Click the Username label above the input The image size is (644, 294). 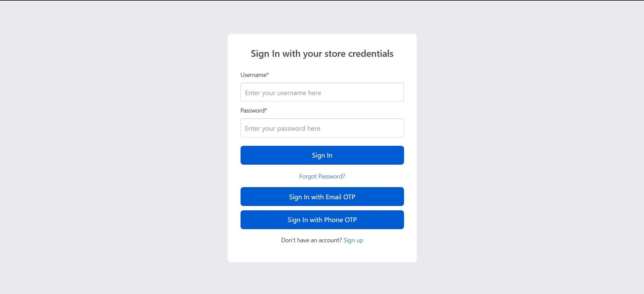(253, 75)
